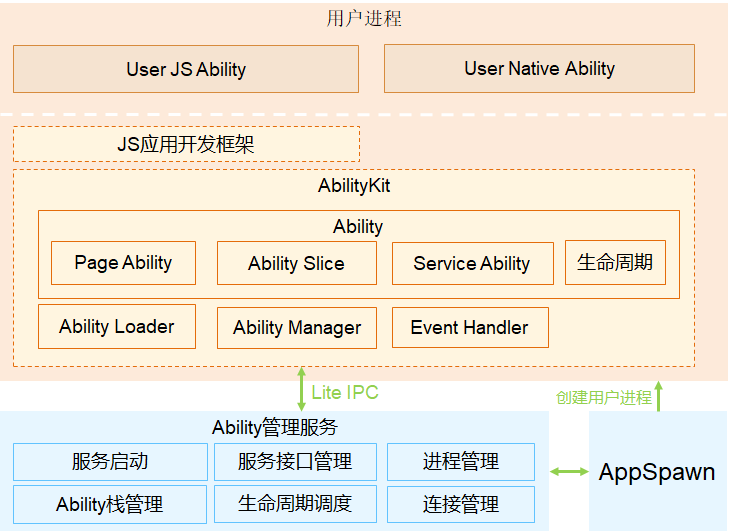731x531 pixels.
Task: Click the 生命周期调度 box
Action: (x=295, y=504)
